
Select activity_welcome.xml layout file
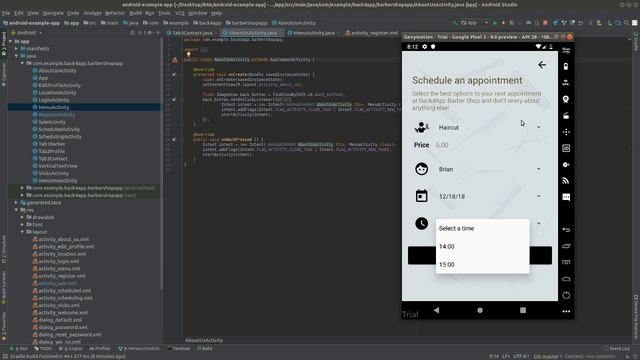point(63,313)
